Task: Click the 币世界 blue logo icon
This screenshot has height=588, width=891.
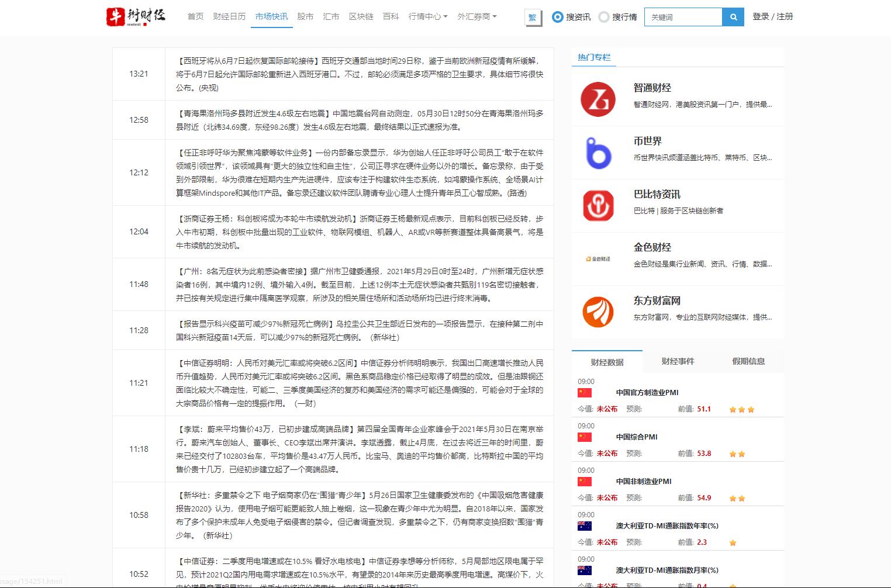Action: [x=598, y=153]
